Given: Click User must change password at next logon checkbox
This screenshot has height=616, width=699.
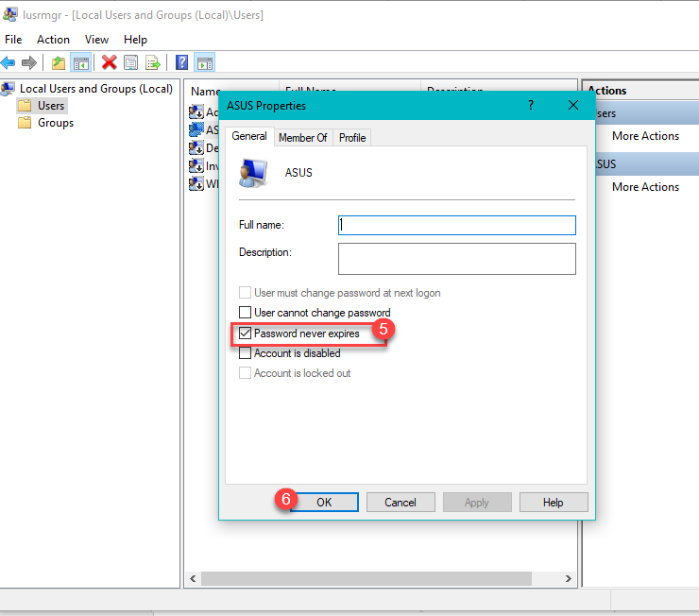Looking at the screenshot, I should click(x=245, y=292).
